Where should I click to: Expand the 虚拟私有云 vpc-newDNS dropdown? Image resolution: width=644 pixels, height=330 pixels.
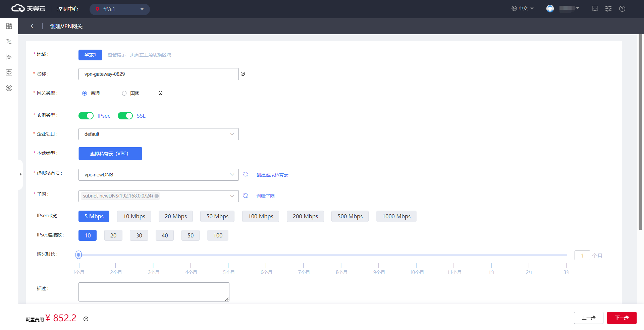[158, 175]
